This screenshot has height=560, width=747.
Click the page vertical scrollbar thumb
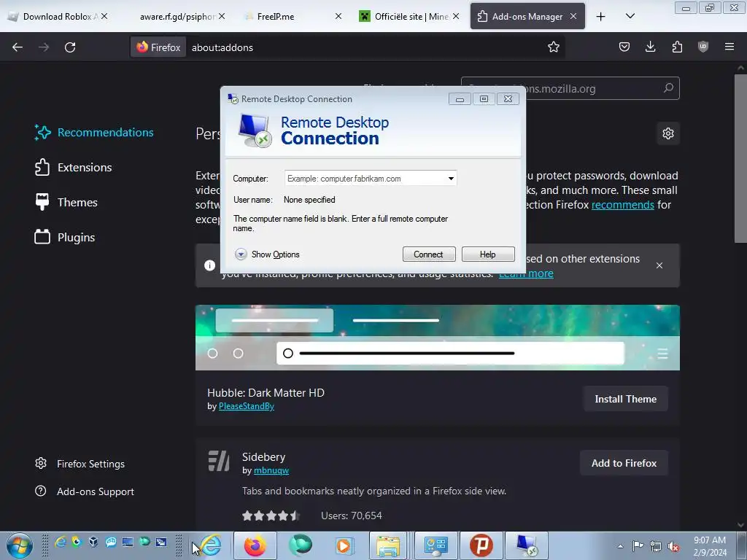[x=740, y=157]
